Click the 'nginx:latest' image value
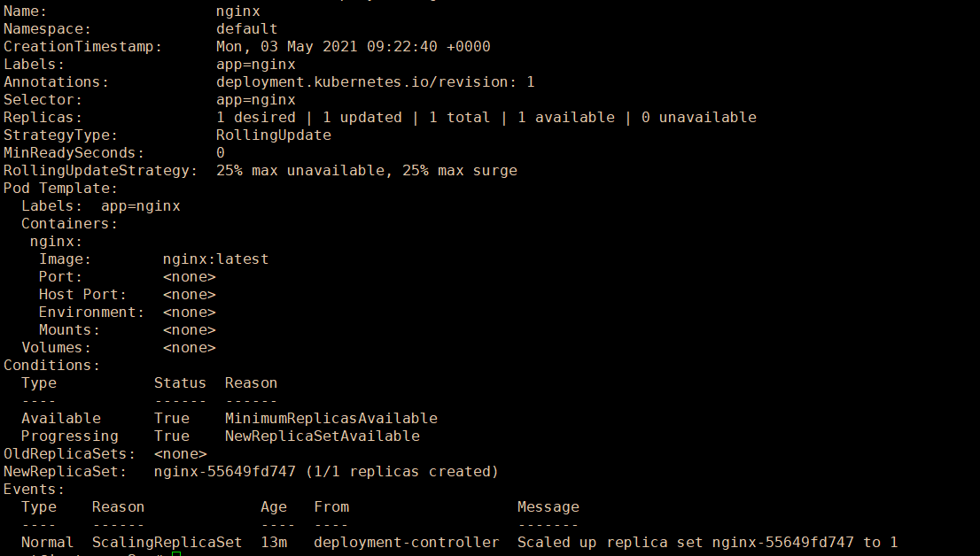The width and height of the screenshot is (980, 556). [x=215, y=259]
